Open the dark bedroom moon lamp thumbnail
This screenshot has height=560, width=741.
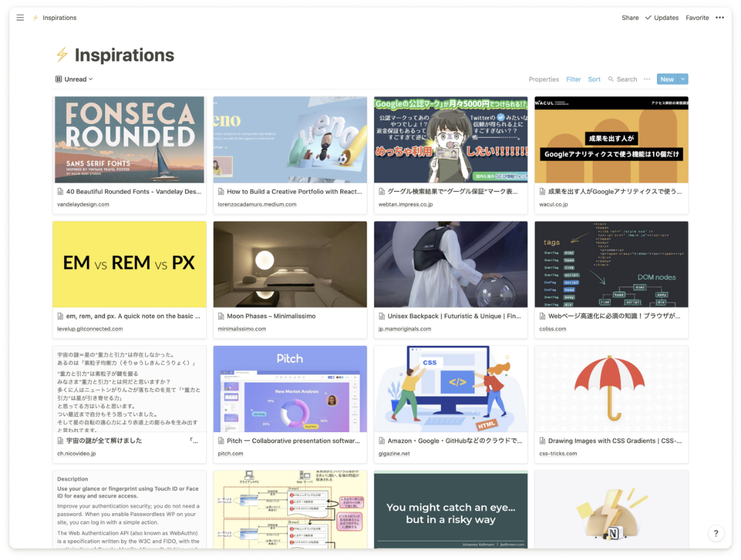pos(290,264)
